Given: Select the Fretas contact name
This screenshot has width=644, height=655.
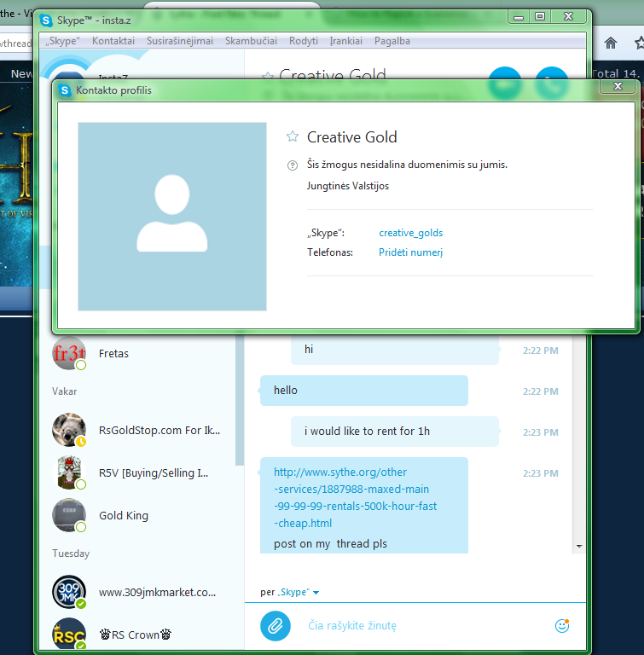Looking at the screenshot, I should pos(113,353).
